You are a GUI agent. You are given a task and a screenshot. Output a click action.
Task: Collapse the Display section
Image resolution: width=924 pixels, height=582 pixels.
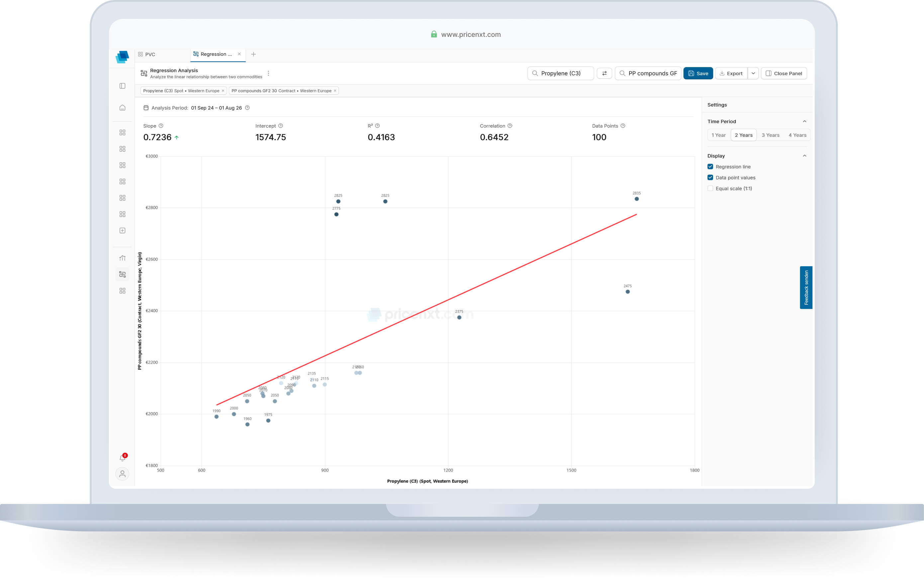(805, 156)
